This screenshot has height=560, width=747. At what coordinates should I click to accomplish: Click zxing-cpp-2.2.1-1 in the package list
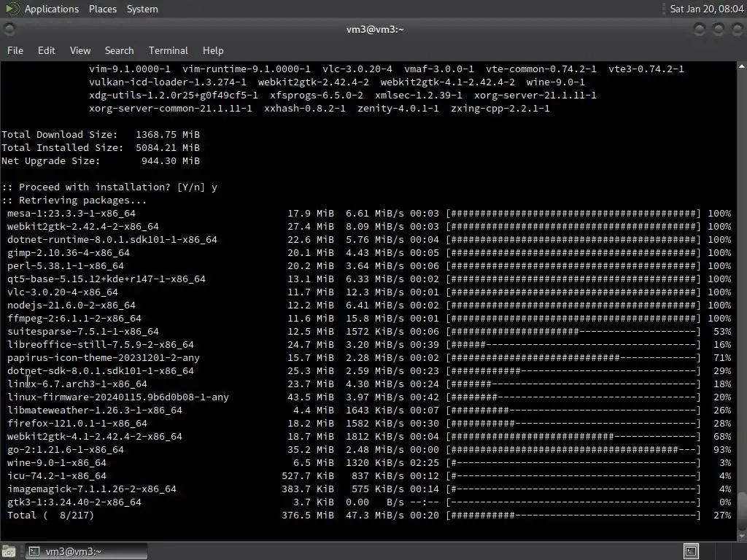pos(500,109)
